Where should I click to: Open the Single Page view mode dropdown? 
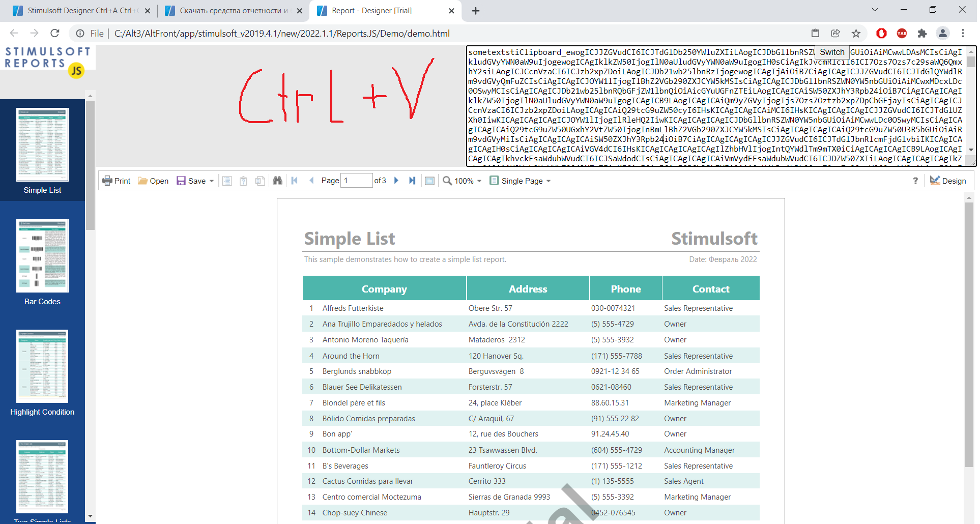(x=520, y=181)
